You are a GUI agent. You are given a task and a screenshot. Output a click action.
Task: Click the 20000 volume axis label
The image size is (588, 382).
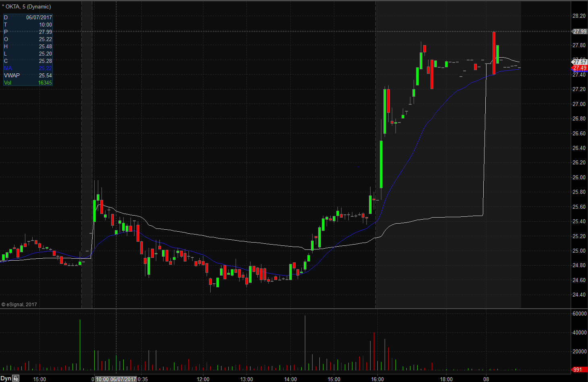click(580, 351)
